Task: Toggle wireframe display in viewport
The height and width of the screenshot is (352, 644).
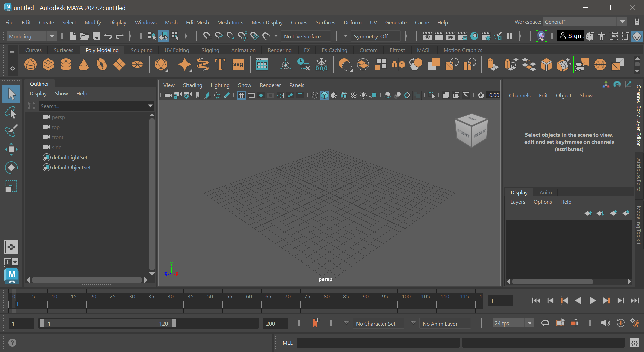Action: [315, 95]
